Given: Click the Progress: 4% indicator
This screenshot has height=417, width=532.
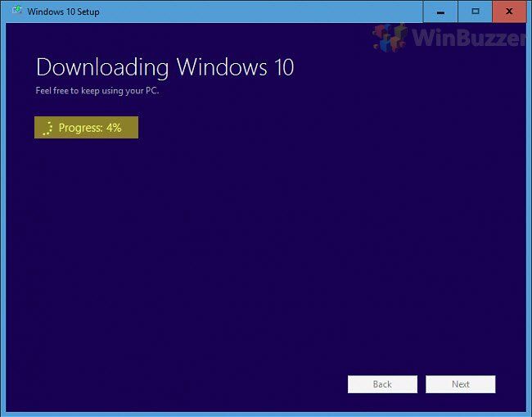Looking at the screenshot, I should [x=86, y=127].
